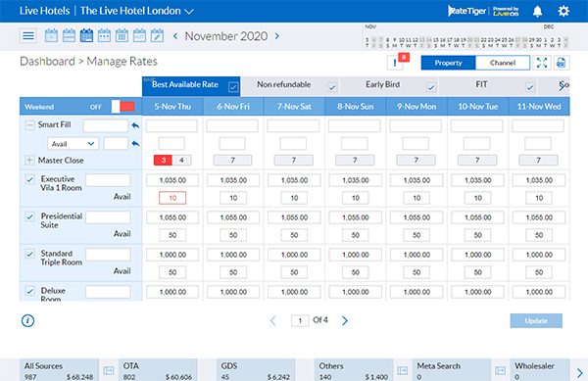Go to previous month before November 2020
This screenshot has width=588, height=381.
click(x=175, y=36)
